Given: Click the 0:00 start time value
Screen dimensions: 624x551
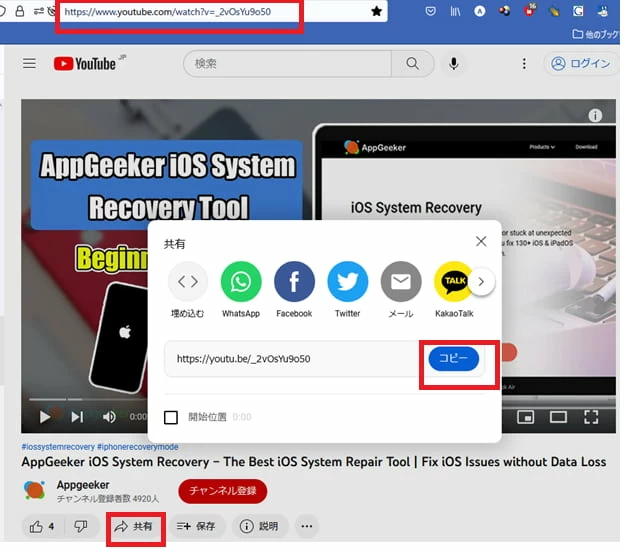Looking at the screenshot, I should tap(242, 417).
